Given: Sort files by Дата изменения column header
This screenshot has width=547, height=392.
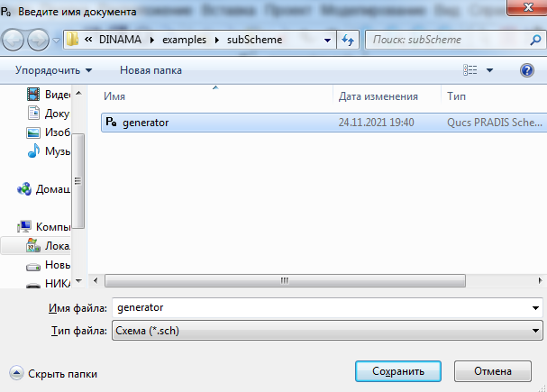Looking at the screenshot, I should tap(378, 96).
